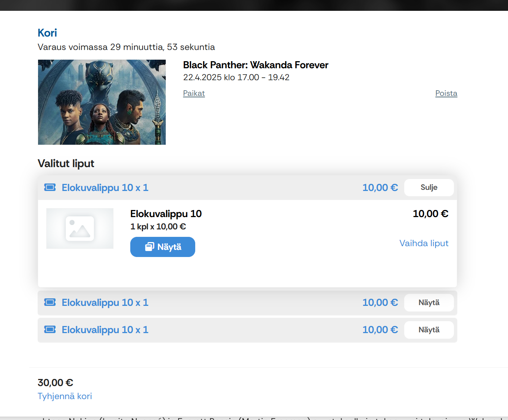Click third Elokuvalippu 10 x 1 header label
The height and width of the screenshot is (420, 508).
tap(105, 330)
